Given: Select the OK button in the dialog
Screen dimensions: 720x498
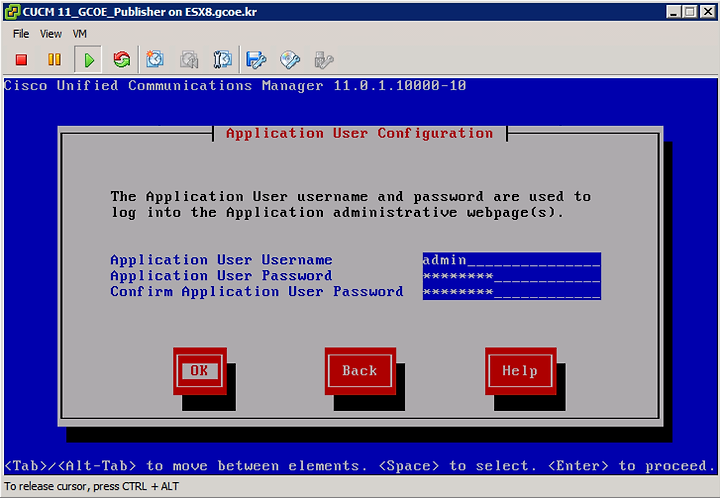Looking at the screenshot, I should pos(200,371).
